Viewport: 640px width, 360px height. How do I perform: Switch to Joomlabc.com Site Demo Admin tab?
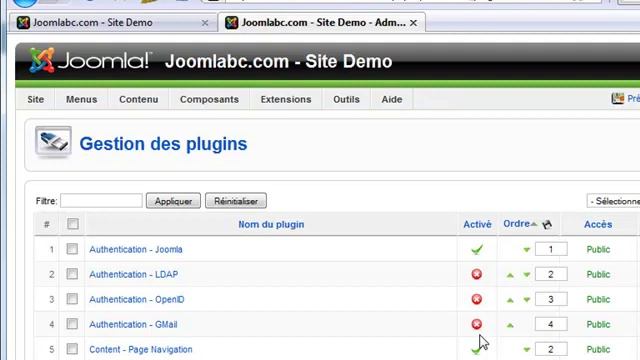pyautogui.click(x=322, y=22)
